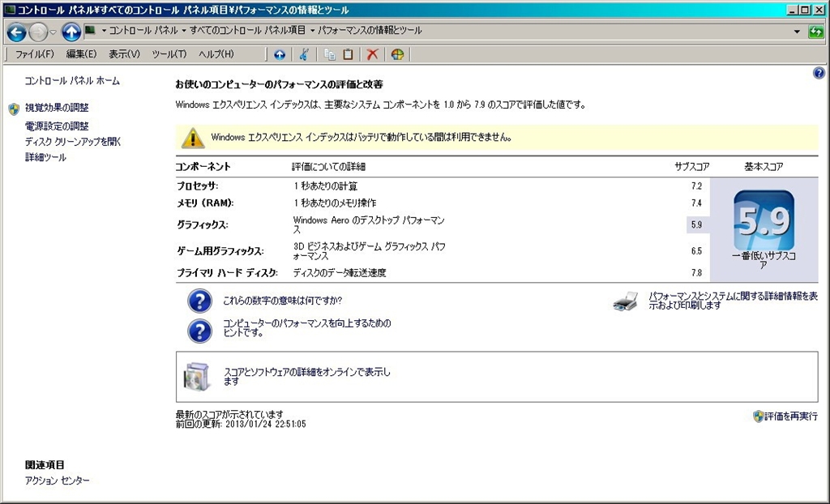Open スコアとソフトウェアの詳細をオンラインで表示します link
Screen dimensions: 830x504
coord(307,377)
